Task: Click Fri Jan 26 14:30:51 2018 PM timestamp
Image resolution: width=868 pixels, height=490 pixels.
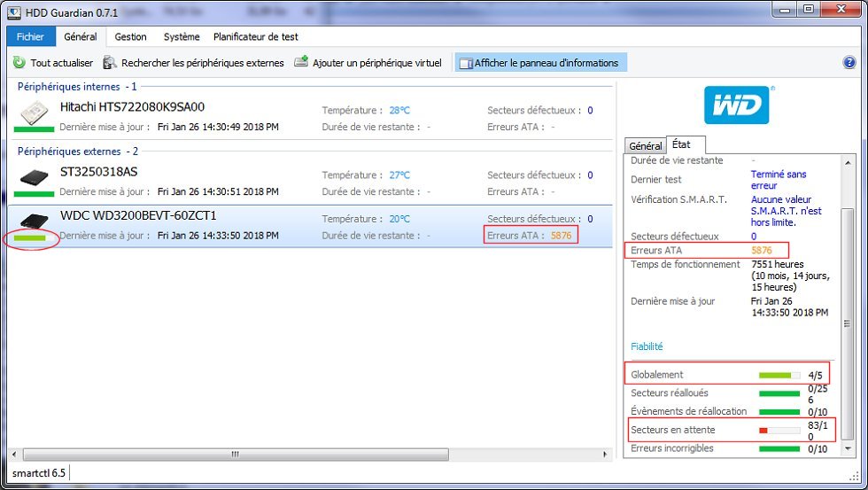Action: click(218, 191)
